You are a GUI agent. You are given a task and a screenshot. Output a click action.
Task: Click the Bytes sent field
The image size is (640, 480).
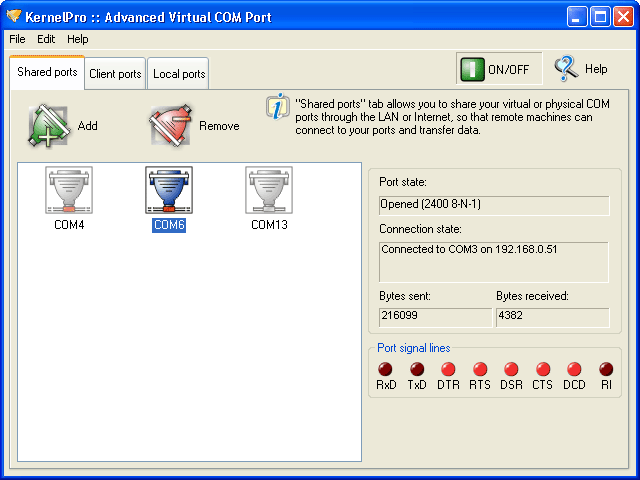(x=435, y=317)
